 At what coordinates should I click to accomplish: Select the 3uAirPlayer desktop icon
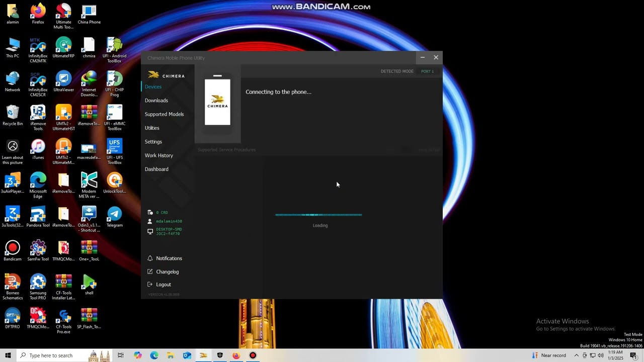13,183
